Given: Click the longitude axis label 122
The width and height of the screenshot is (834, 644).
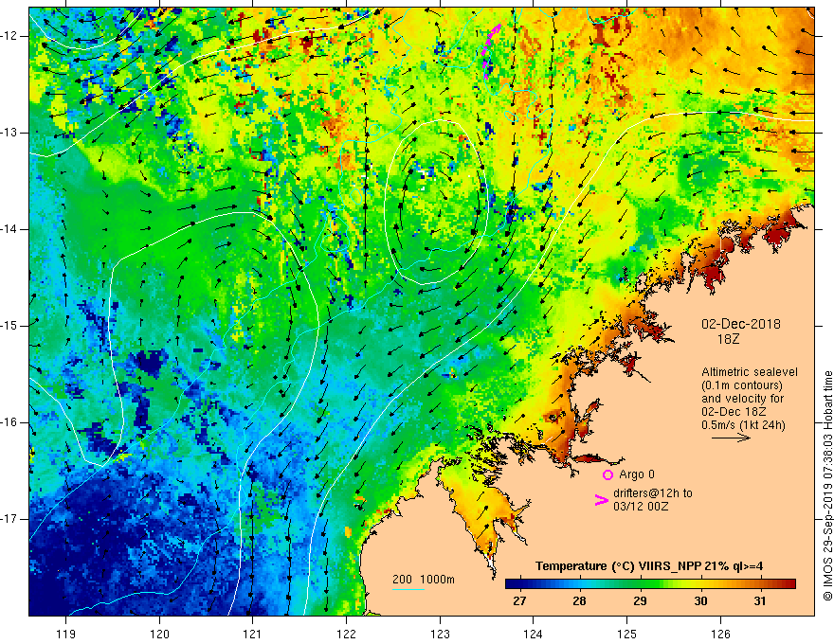Looking at the screenshot, I should pos(346,634).
